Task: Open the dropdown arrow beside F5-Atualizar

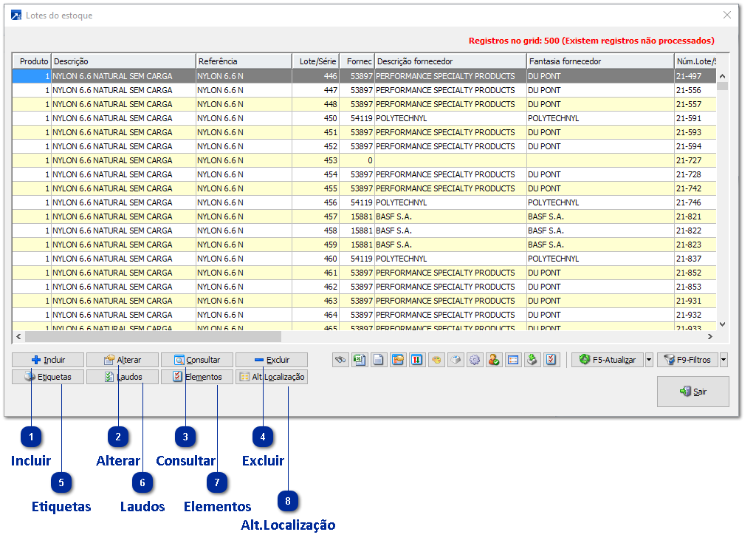Action: click(x=649, y=360)
